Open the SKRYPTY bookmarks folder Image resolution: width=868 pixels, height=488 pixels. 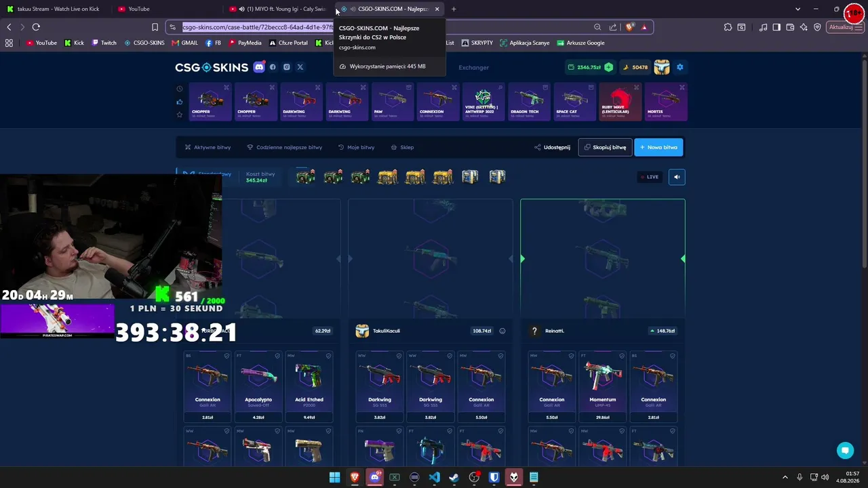(x=477, y=43)
